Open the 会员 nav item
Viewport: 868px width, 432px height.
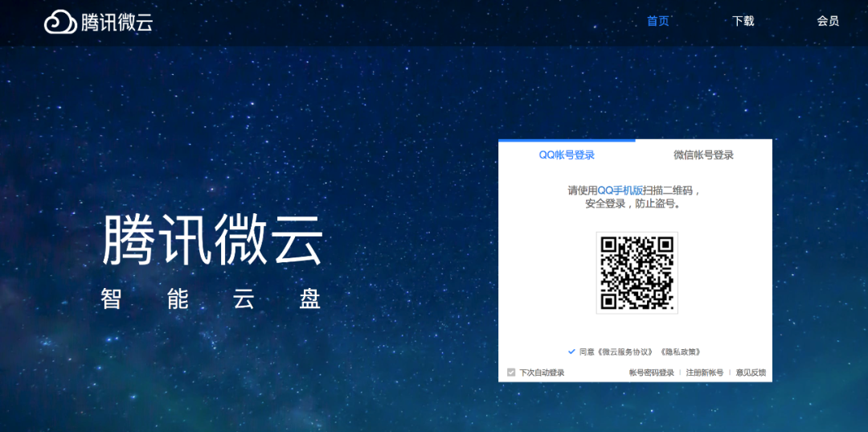coord(828,22)
